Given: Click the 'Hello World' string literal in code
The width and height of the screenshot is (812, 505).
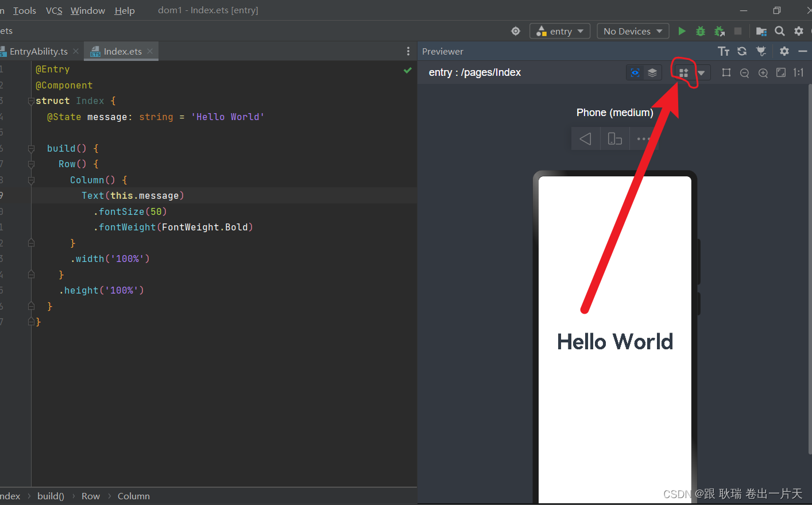Looking at the screenshot, I should click(228, 117).
